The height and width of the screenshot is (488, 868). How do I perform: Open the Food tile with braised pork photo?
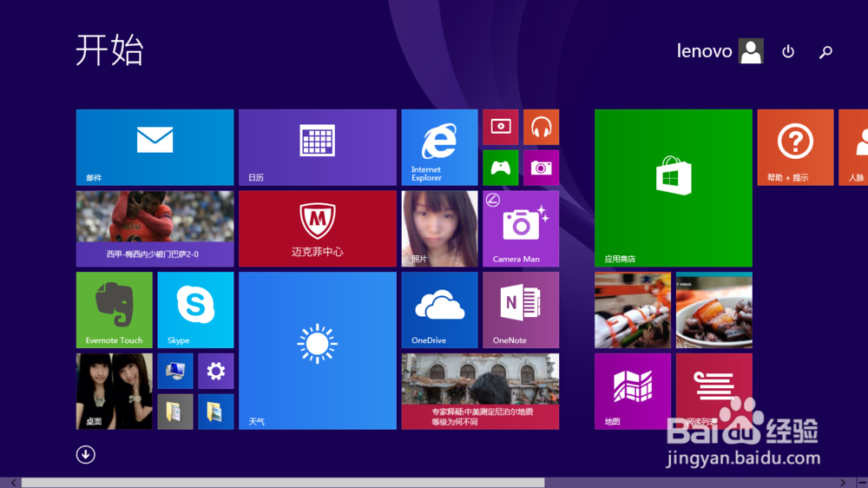click(x=714, y=310)
